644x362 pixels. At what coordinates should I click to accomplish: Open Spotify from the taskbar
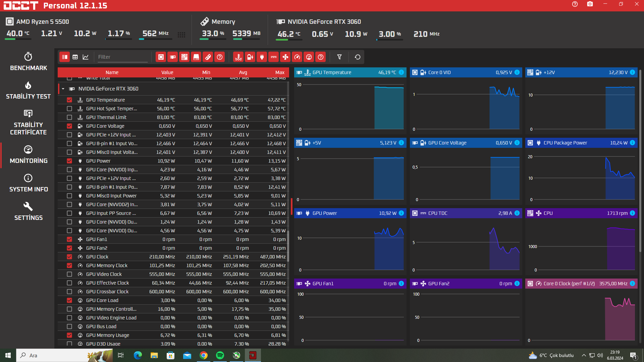point(220,355)
